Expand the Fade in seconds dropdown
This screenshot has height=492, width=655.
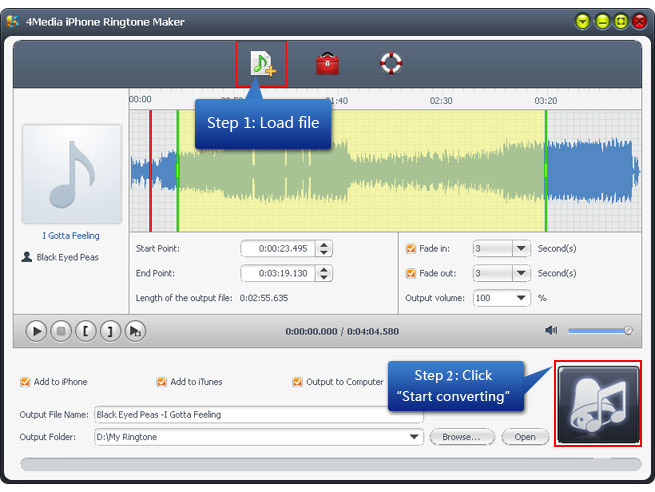(x=521, y=249)
